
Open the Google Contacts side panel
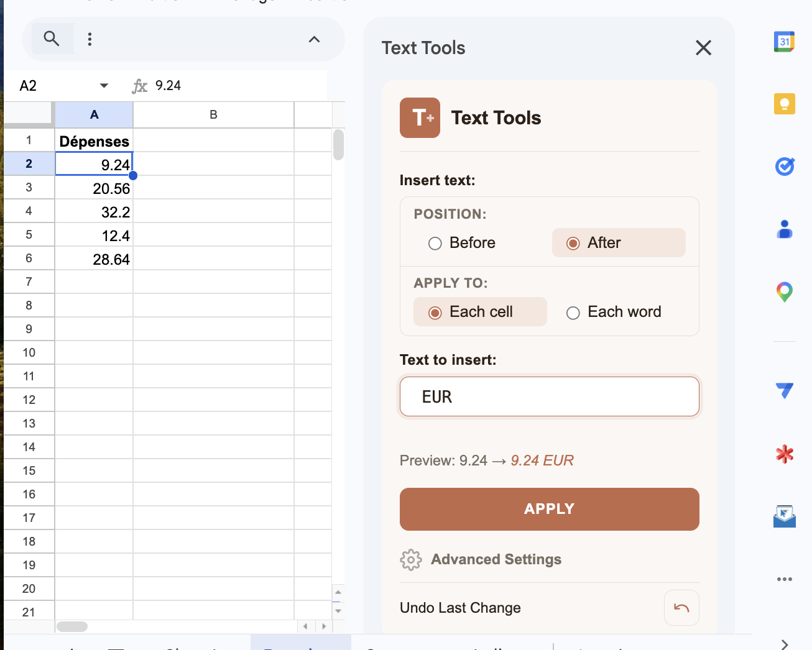(x=785, y=229)
